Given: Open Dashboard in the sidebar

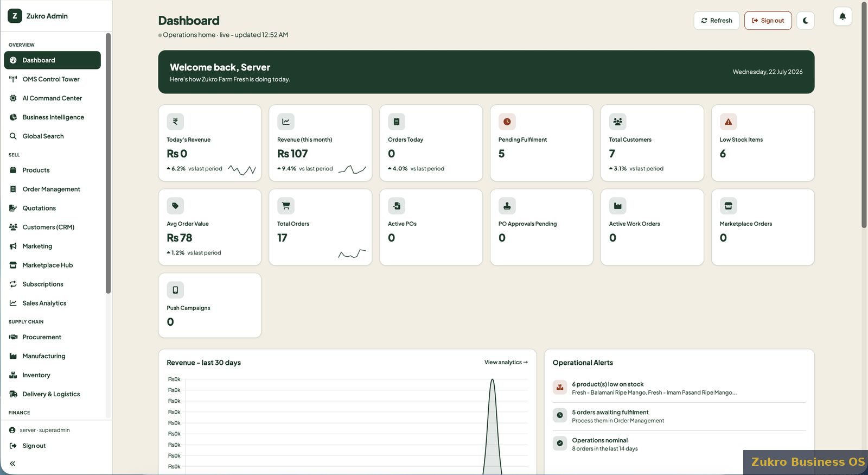Looking at the screenshot, I should [52, 60].
